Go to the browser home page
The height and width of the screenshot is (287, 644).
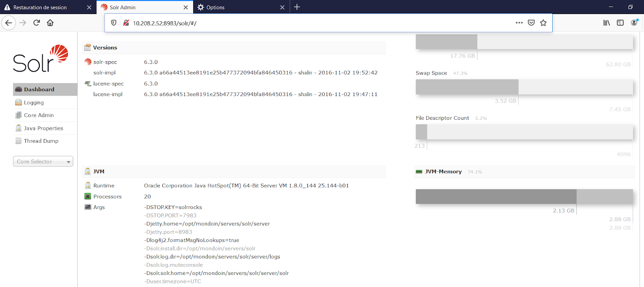[50, 23]
